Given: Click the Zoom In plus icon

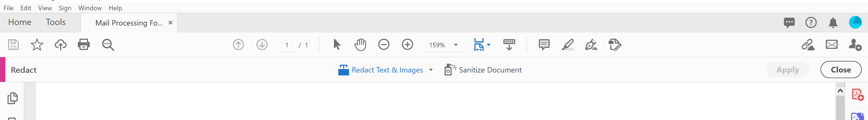Looking at the screenshot, I should click(x=407, y=45).
